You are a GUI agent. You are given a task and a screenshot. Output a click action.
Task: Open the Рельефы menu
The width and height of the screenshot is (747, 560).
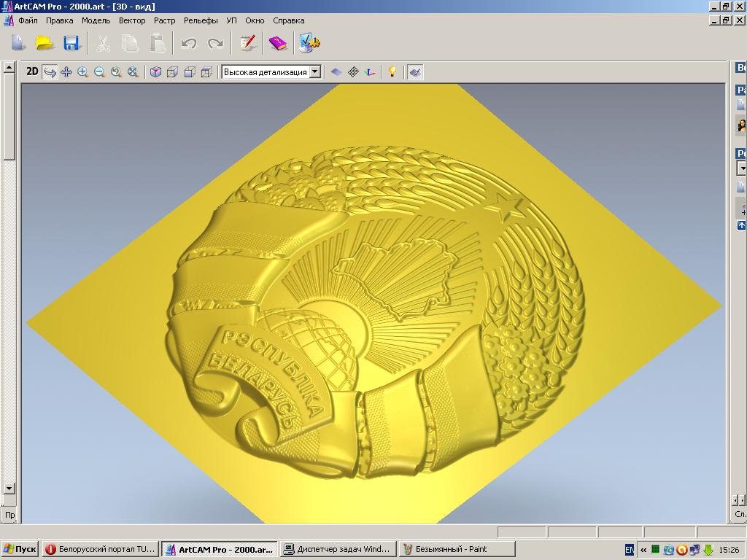[201, 20]
